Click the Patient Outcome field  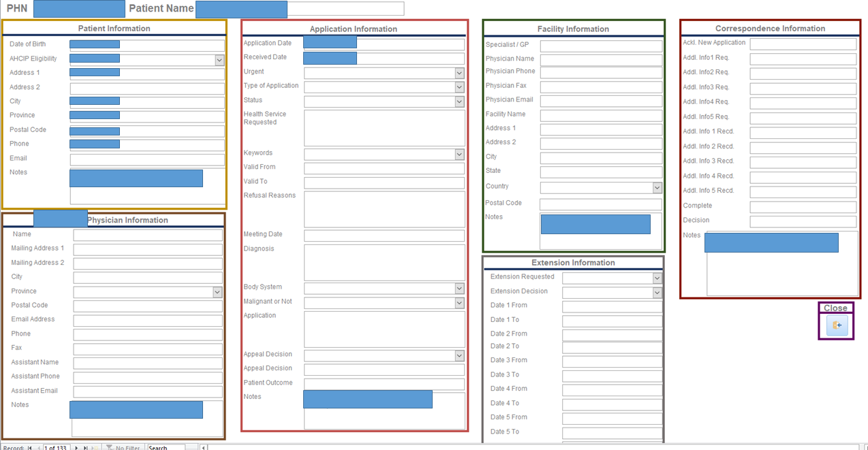pos(384,384)
